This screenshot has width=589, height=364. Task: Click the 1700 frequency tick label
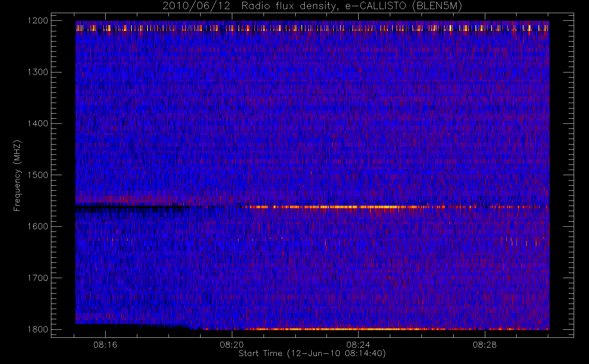(38, 278)
